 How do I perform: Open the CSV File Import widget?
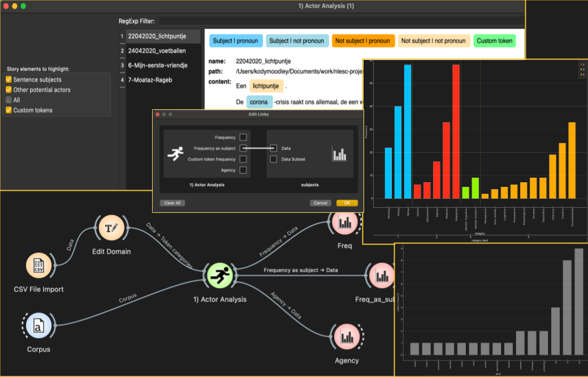click(x=38, y=265)
